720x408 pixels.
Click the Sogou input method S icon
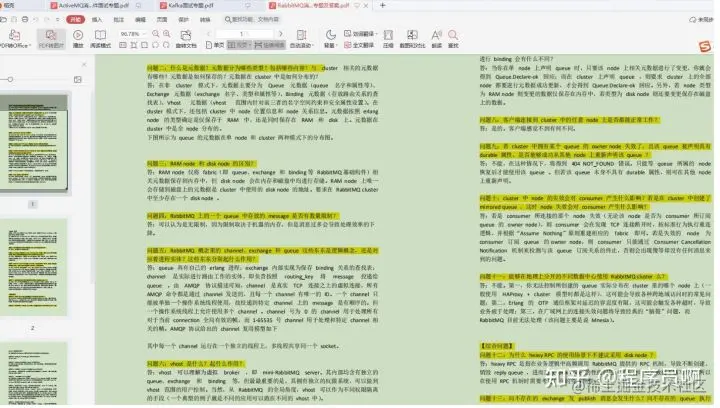[705, 46]
